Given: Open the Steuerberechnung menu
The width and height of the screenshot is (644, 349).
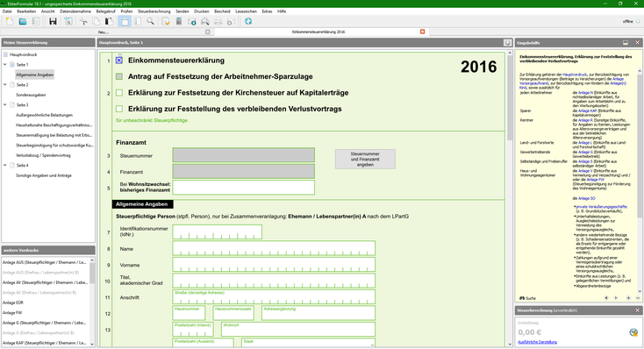Looking at the screenshot, I should (x=154, y=11).
